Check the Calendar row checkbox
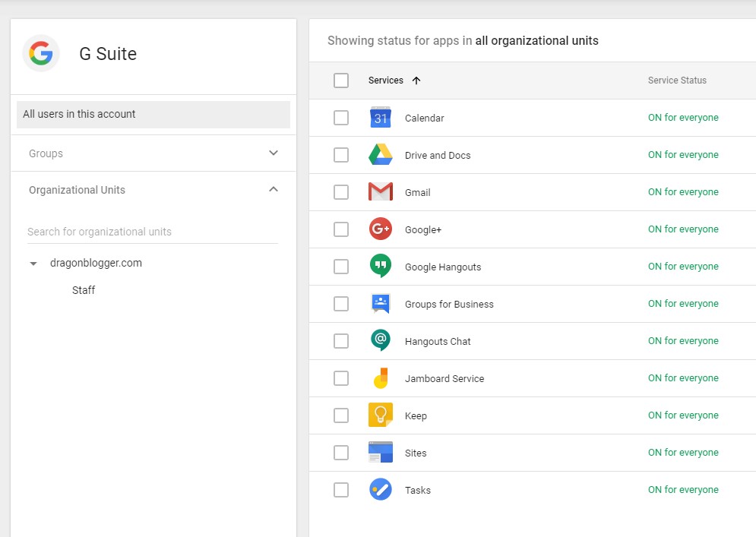 pos(341,118)
